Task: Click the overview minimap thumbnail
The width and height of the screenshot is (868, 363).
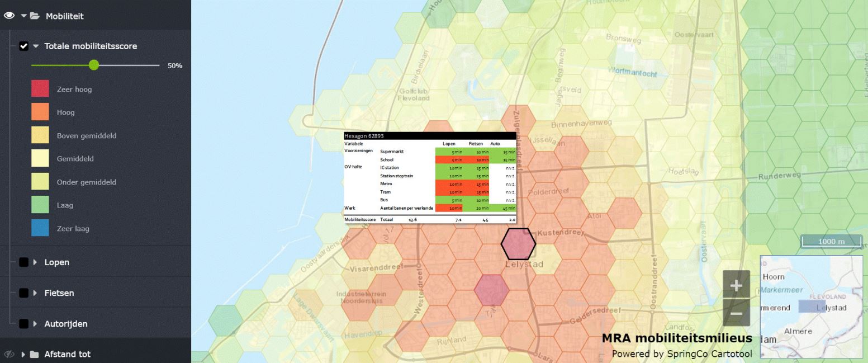Action: tap(811, 307)
